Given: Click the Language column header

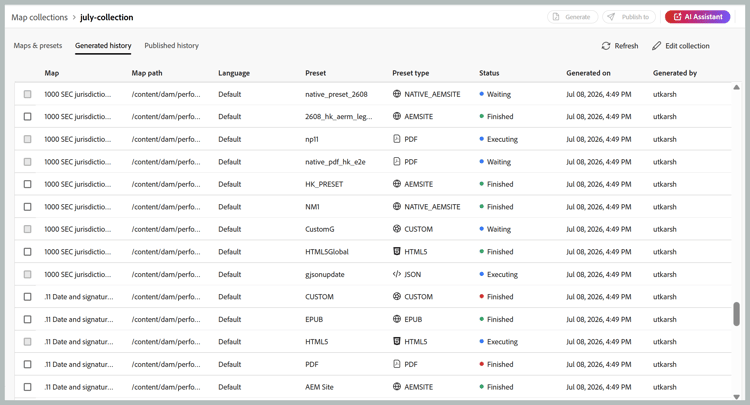Looking at the screenshot, I should 234,73.
